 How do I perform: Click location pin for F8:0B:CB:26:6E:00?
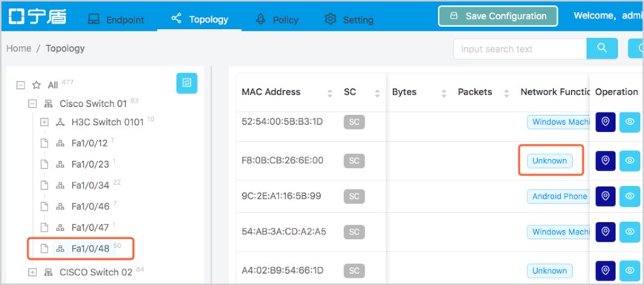pyautogui.click(x=605, y=160)
